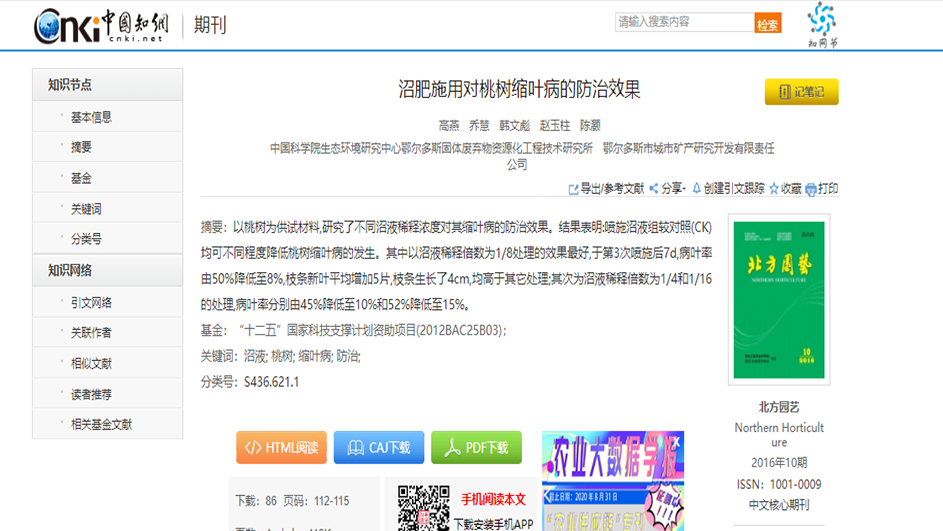The width and height of the screenshot is (943, 531).
Task: Click the 打印 print icon
Action: coord(811,189)
